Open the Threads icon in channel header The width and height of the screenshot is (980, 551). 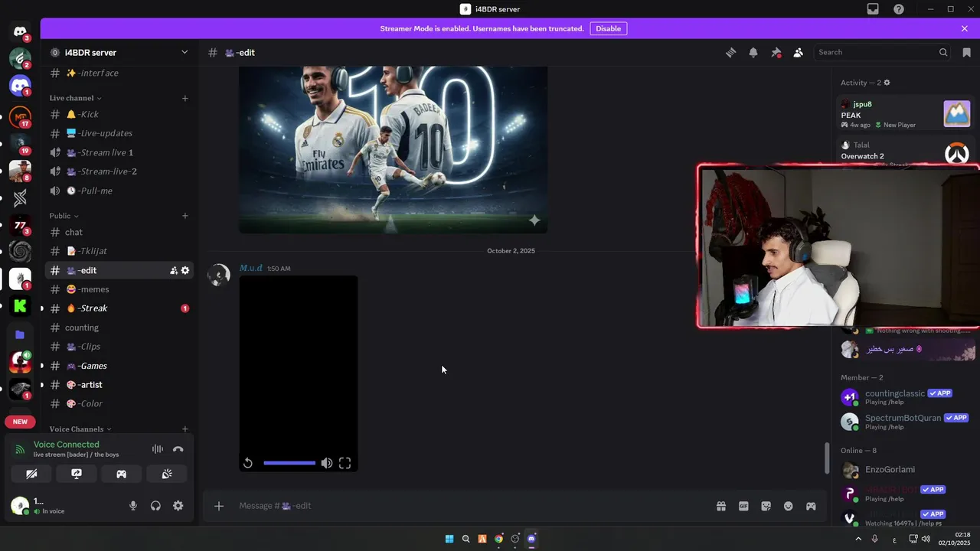coord(730,52)
